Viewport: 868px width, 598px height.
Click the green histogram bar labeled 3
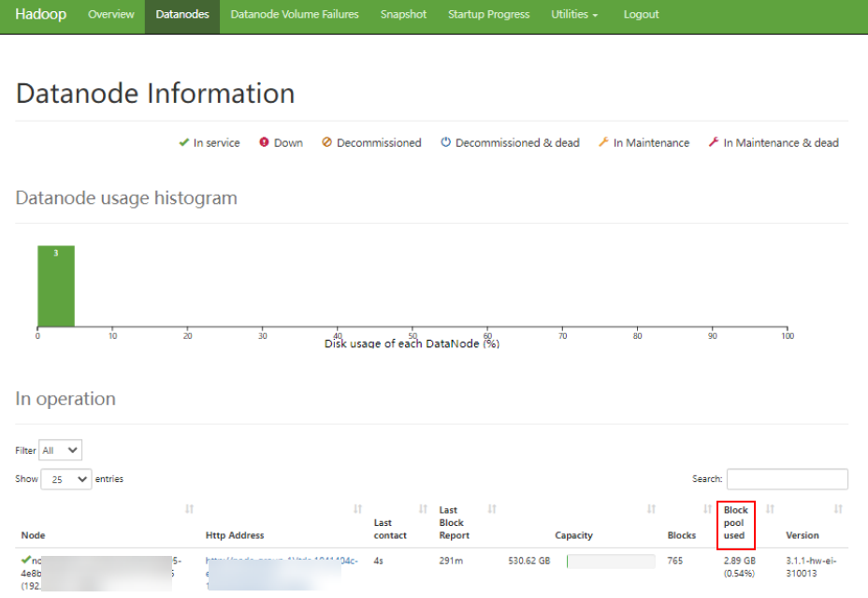point(56,285)
